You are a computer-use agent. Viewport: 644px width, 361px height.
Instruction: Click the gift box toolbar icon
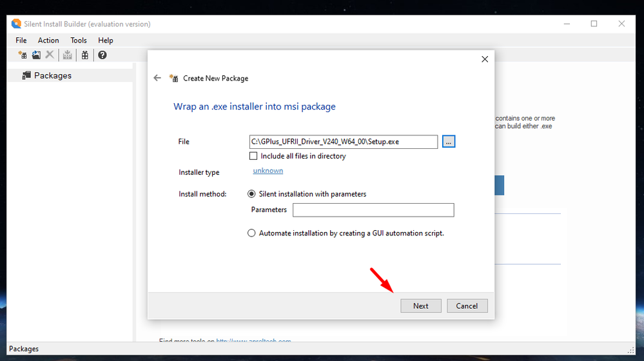pos(84,55)
